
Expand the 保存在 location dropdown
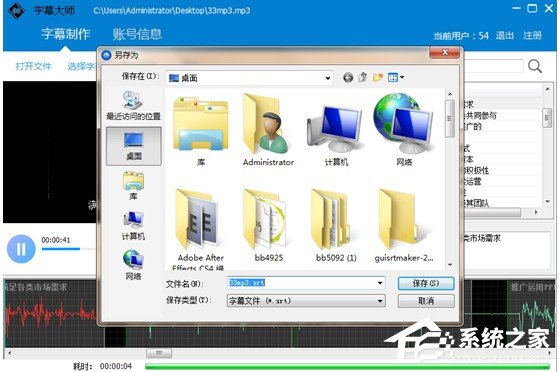point(327,78)
